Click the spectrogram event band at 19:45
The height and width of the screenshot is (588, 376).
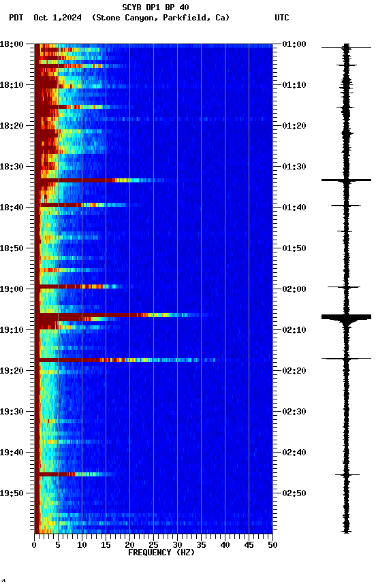[x=75, y=474]
